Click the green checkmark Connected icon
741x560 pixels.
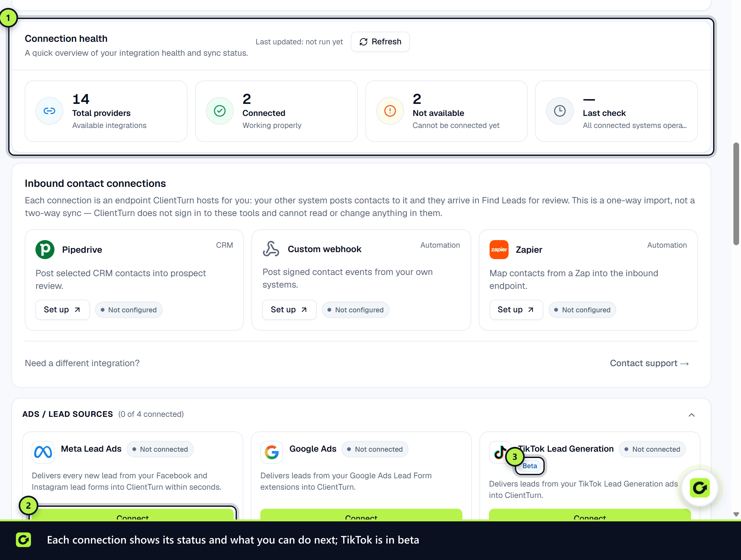point(219,111)
